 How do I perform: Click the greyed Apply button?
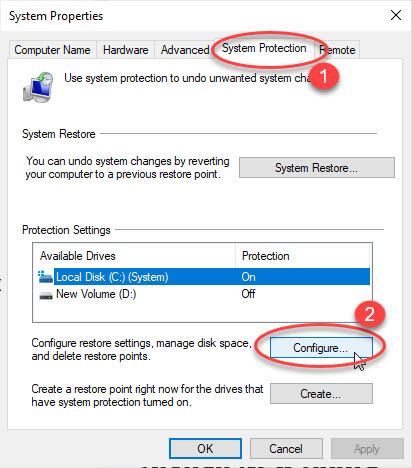tap(367, 449)
